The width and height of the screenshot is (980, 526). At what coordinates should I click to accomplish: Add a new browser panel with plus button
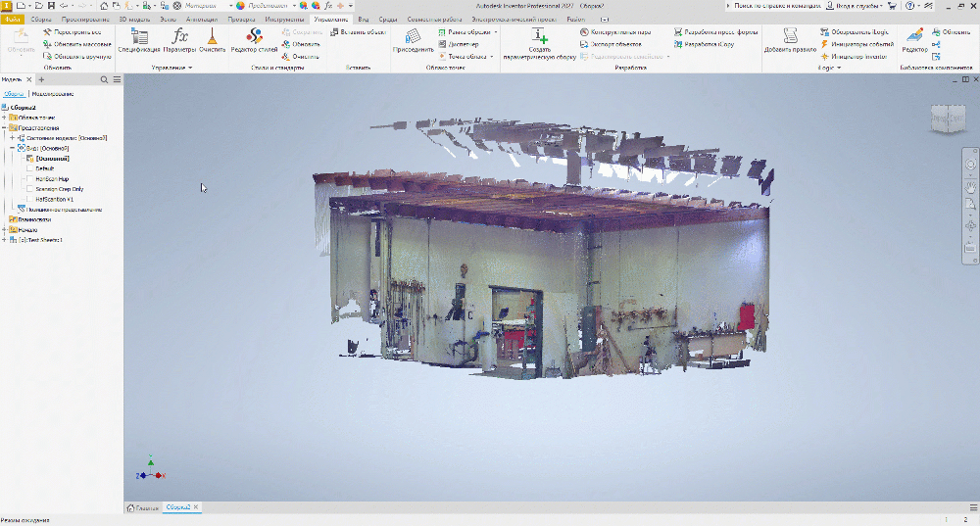[x=42, y=80]
